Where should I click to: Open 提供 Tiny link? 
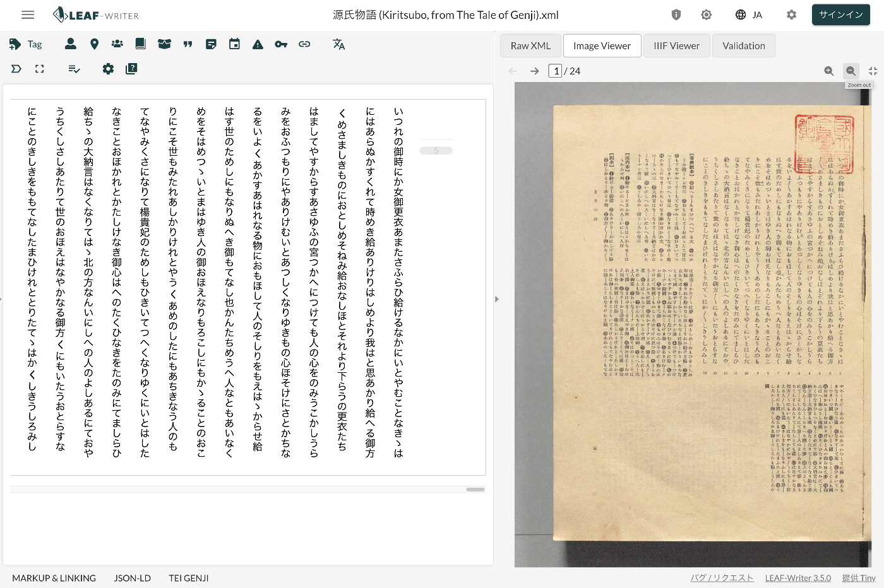tap(859, 578)
